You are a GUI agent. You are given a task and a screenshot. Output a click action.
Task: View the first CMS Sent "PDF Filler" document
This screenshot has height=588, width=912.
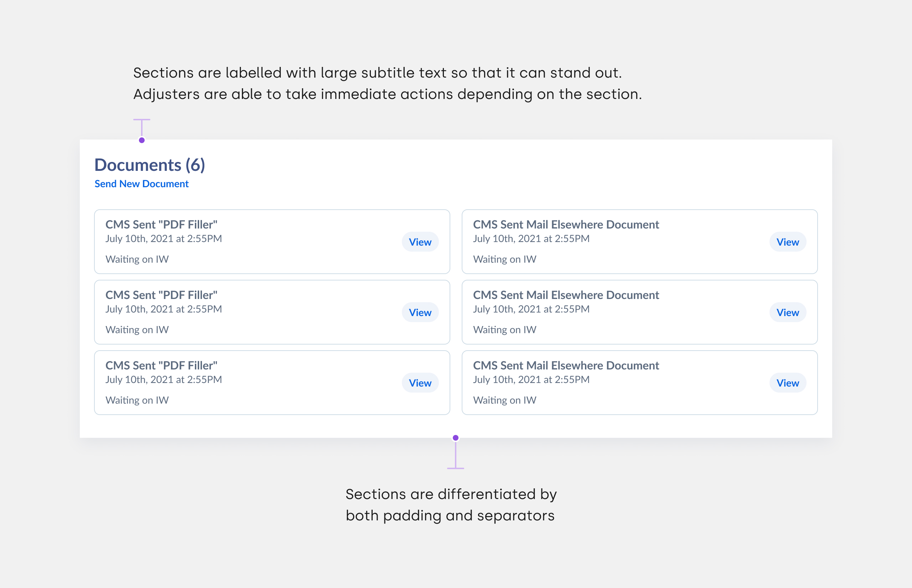click(420, 242)
